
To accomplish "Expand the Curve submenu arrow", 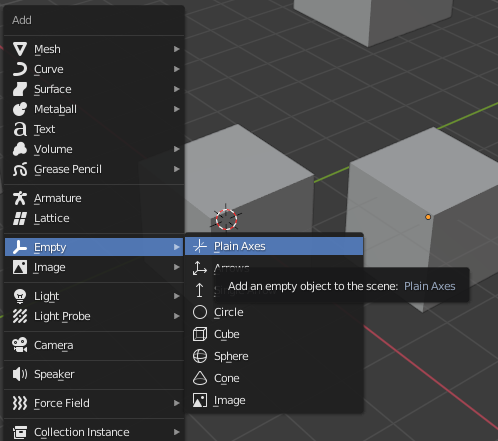I will click(x=177, y=69).
